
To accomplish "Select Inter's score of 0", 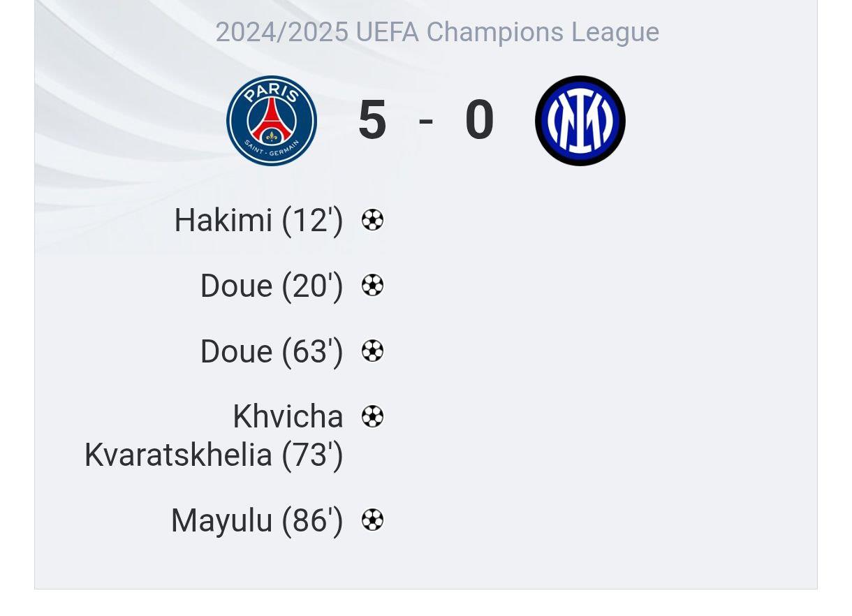I will click(x=480, y=121).
